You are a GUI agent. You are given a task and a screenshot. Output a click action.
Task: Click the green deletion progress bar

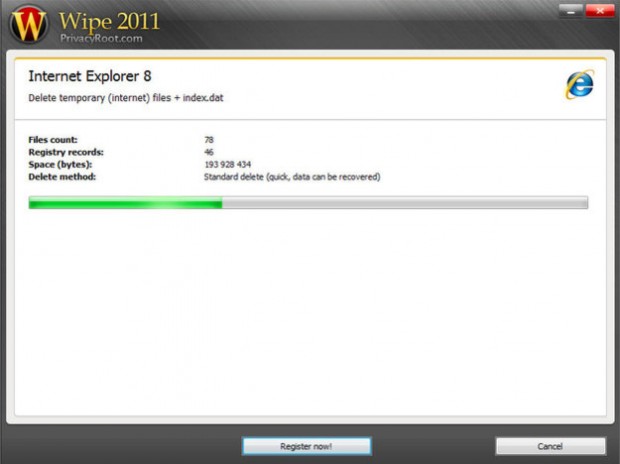point(308,203)
